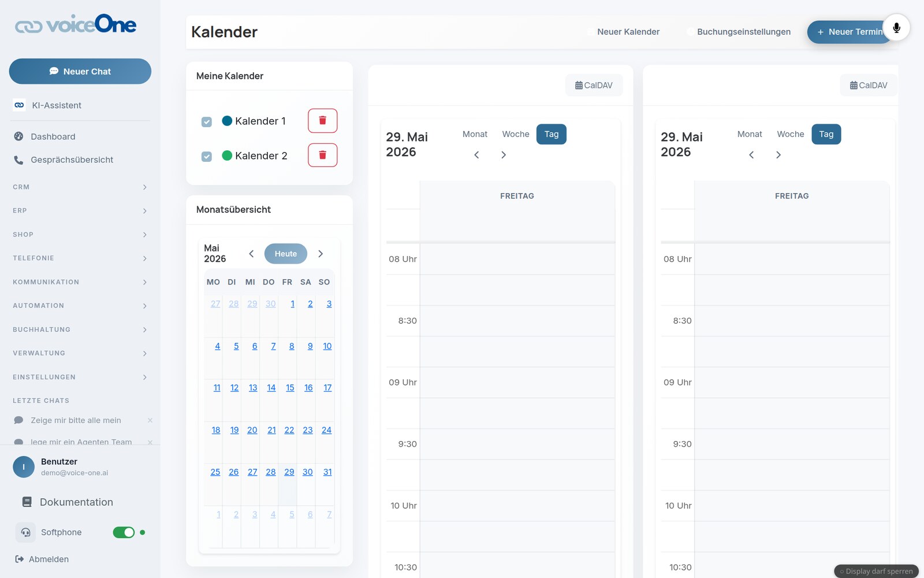Image resolution: width=924 pixels, height=578 pixels.
Task: Click Abmelden to log out
Action: click(42, 559)
